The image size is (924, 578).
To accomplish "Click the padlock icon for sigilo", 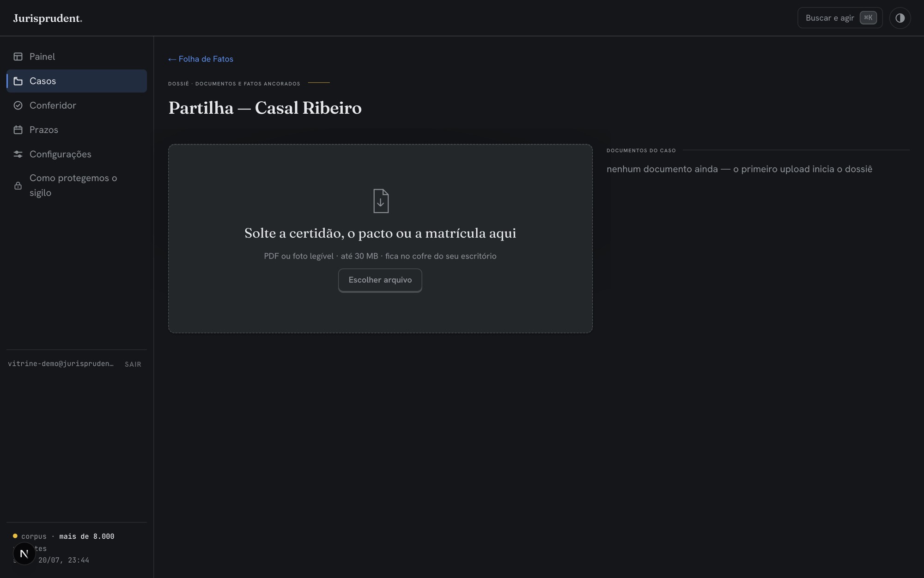I will tap(18, 185).
